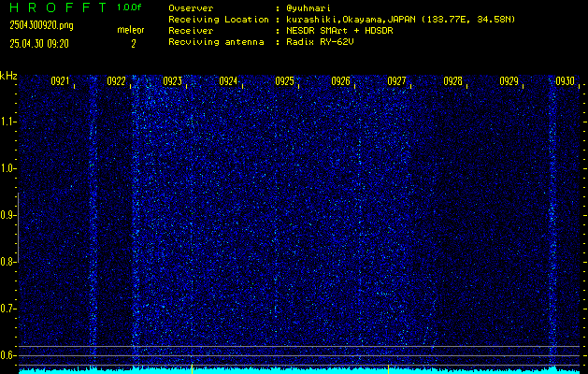The image size is (588, 374).
Task: Click the meteor count label
Action: click(x=131, y=30)
